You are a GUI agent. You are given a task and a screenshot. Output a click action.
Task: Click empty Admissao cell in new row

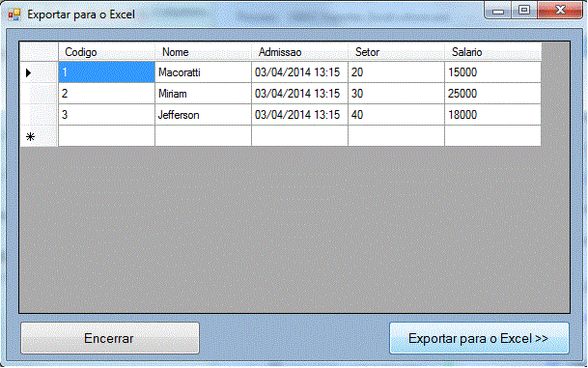[x=299, y=136]
